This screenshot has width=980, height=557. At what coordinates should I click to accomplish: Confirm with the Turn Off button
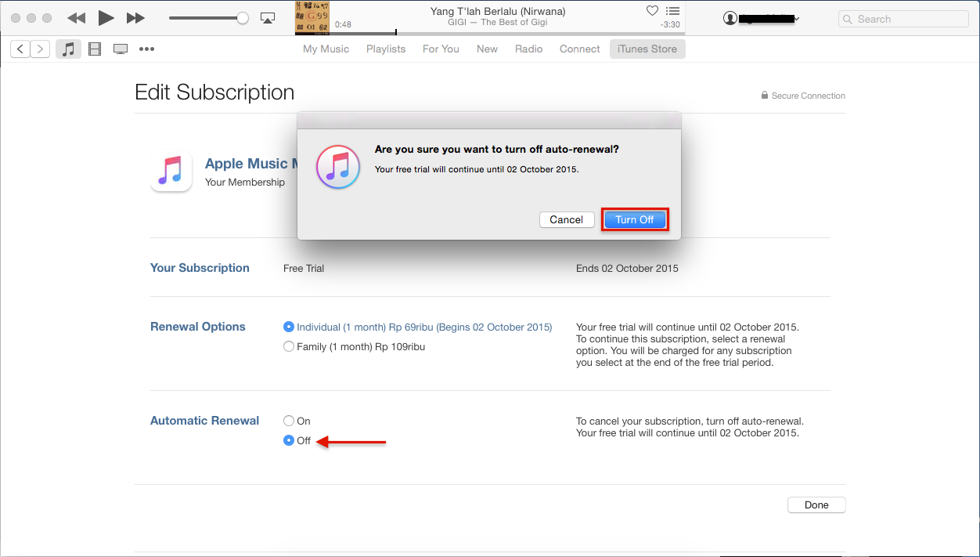[634, 220]
